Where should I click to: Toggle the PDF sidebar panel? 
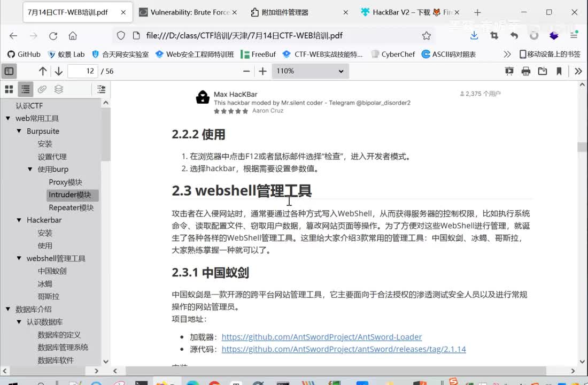click(x=9, y=71)
